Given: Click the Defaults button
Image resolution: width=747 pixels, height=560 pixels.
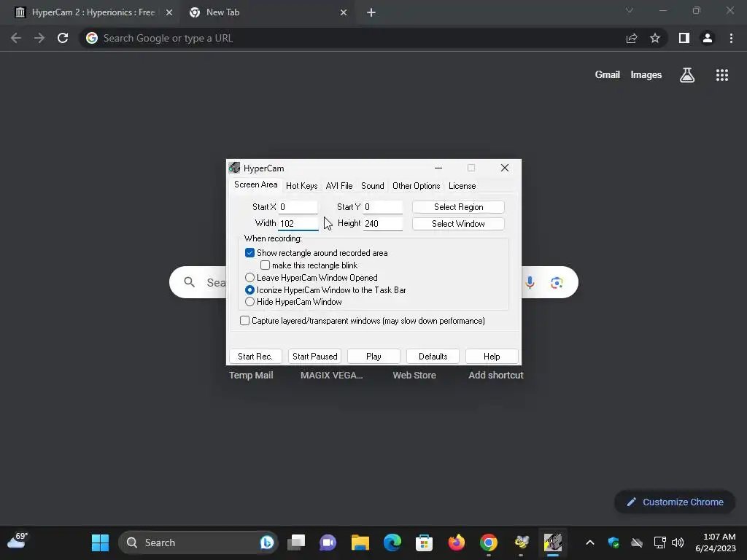Looking at the screenshot, I should coord(433,356).
